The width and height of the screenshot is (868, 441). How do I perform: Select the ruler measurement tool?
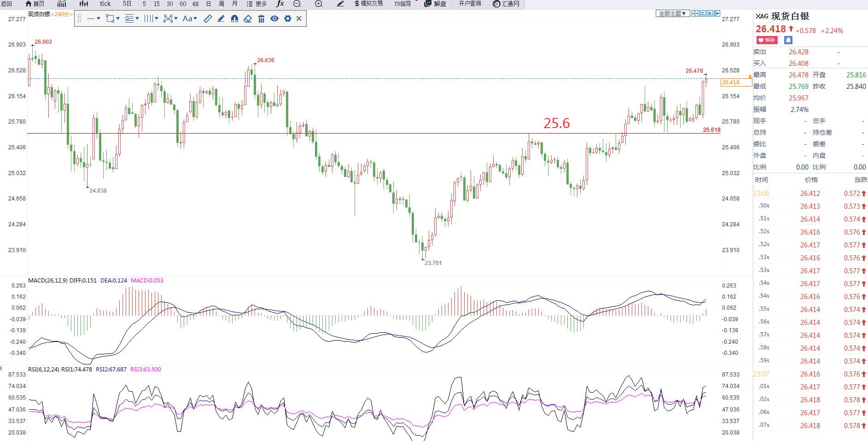208,18
